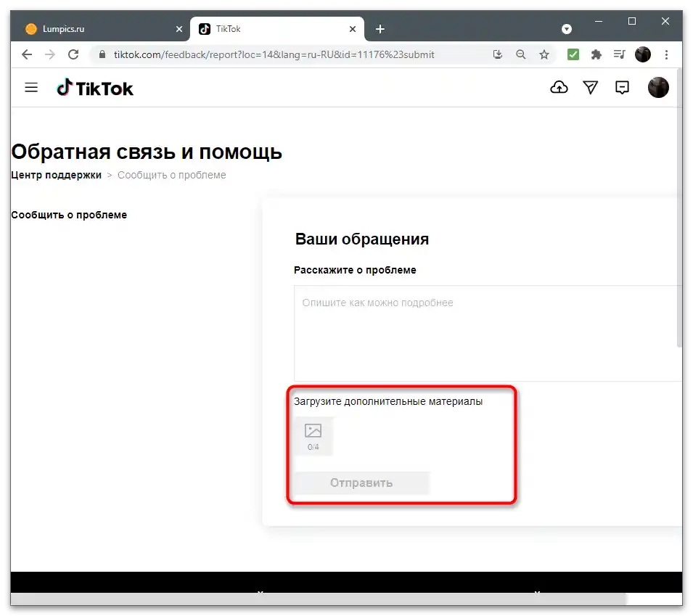Close the Chrome window

665,21
